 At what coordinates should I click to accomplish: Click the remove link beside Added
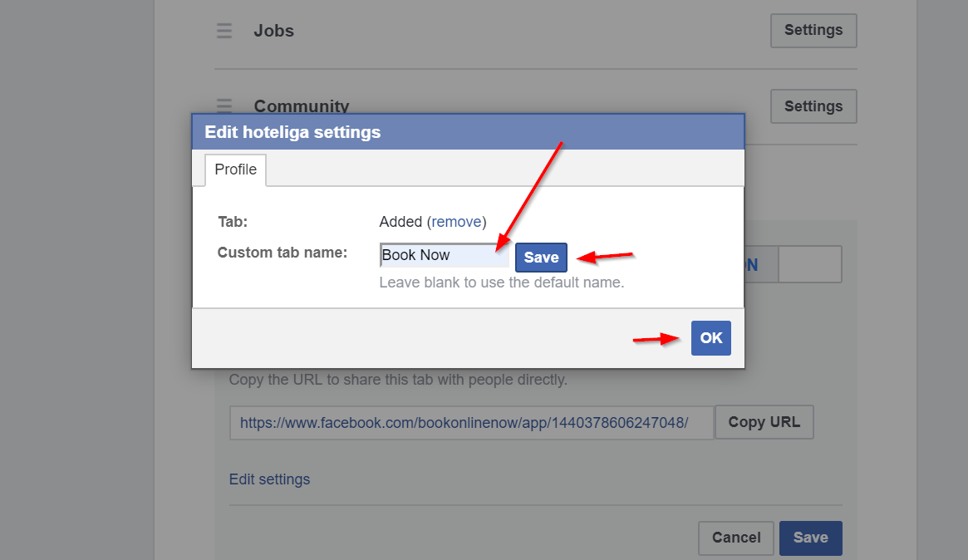click(x=456, y=222)
